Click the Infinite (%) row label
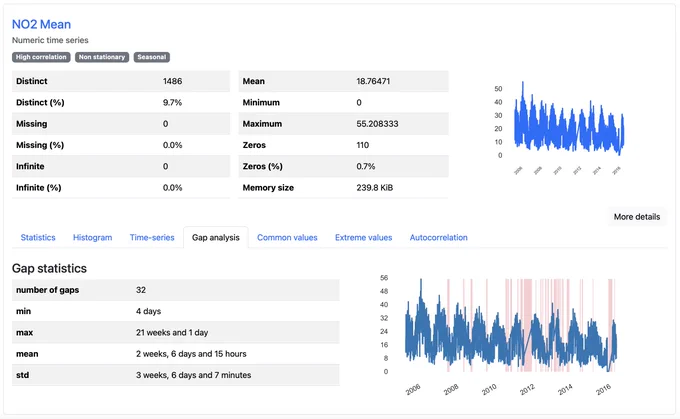Image resolution: width=680 pixels, height=419 pixels. (39, 187)
